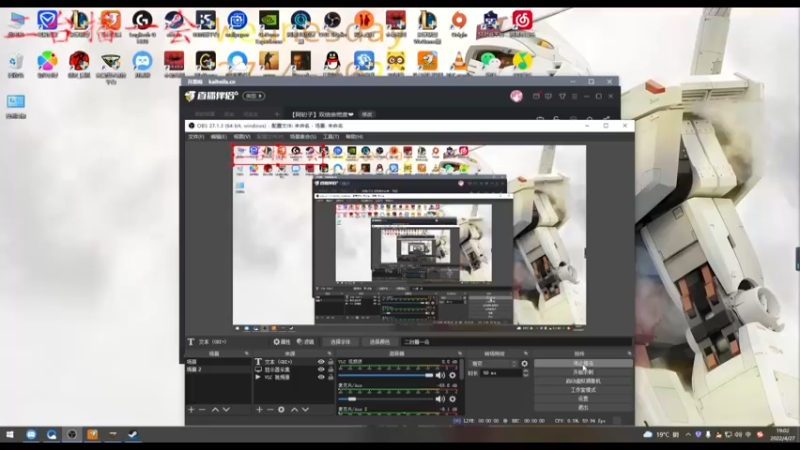Add a new source with the plus icon

click(259, 409)
